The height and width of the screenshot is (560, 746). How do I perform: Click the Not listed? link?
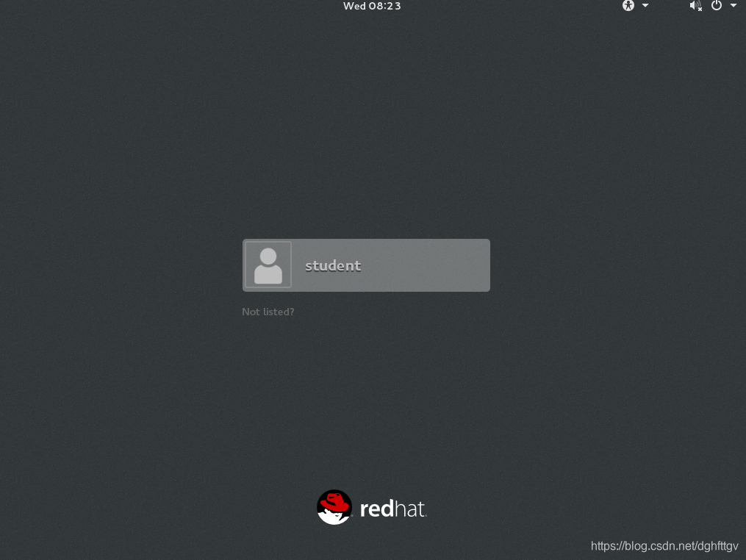coord(268,312)
